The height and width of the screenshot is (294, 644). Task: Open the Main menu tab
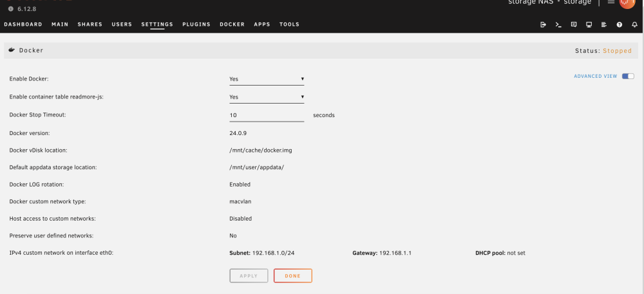click(60, 24)
